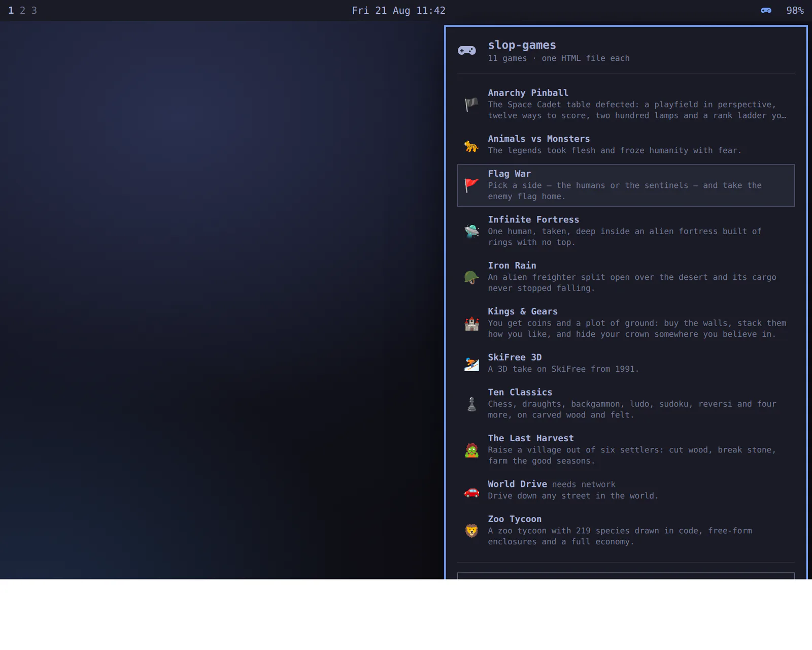Select the Zoo Tycoon title
Viewport: 812px width, 650px height.
515,519
